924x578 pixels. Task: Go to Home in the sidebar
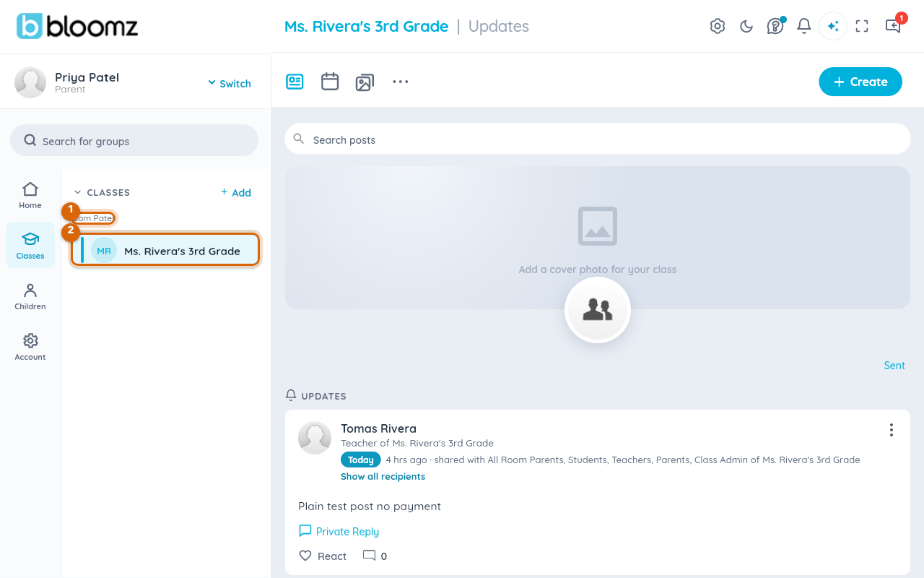coord(30,195)
